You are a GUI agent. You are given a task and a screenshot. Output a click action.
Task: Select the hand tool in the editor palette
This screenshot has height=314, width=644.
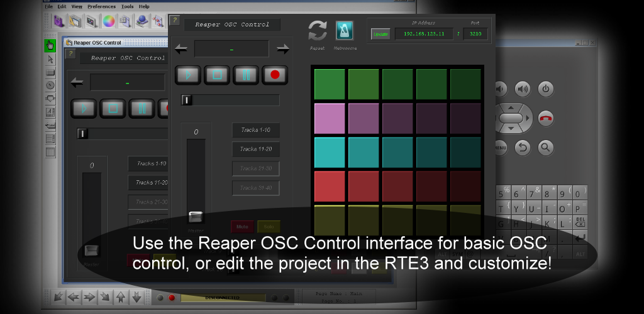pyautogui.click(x=50, y=45)
